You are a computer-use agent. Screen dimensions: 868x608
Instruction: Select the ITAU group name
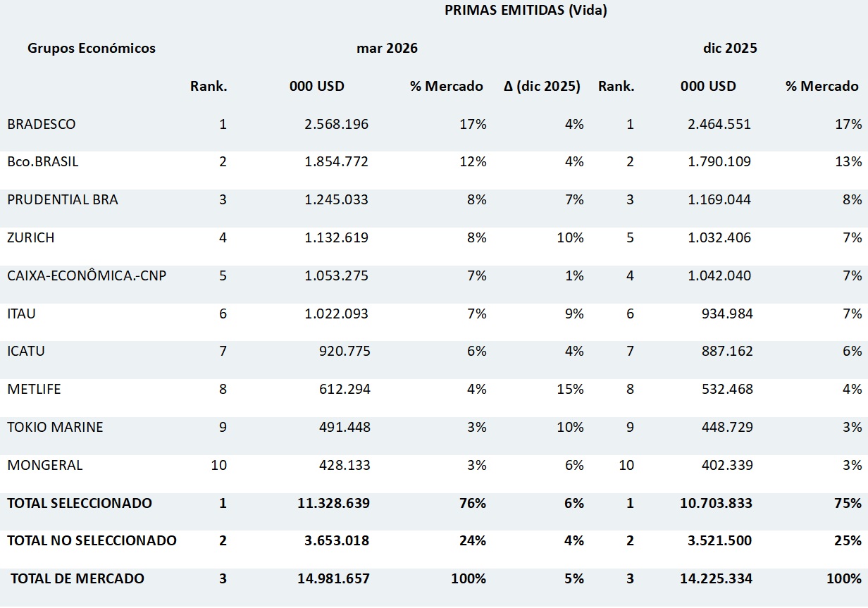21,314
